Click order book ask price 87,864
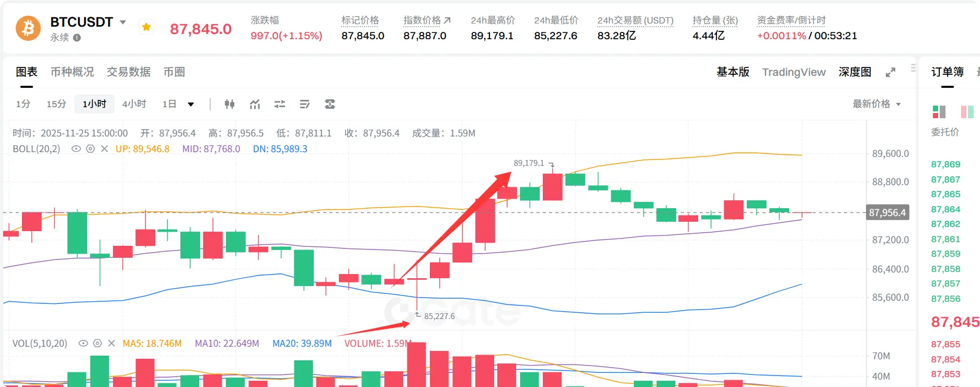The image size is (980, 387). (x=945, y=209)
